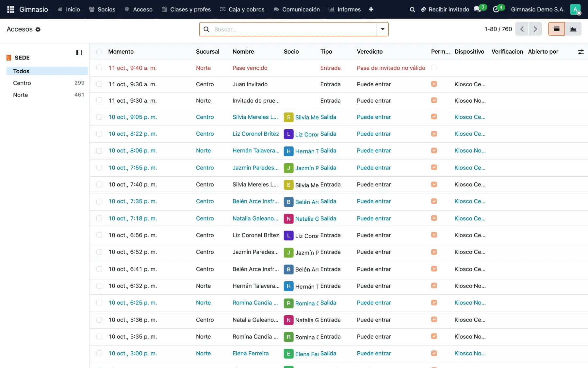Click the plus icon after Informes
Image resolution: width=588 pixels, height=368 pixels.
(x=371, y=9)
